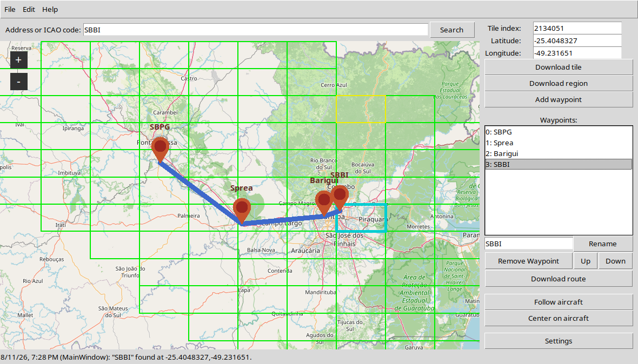Click the waypoint name field containing SBBI
Screen dimensions: 638x364
[x=529, y=244]
